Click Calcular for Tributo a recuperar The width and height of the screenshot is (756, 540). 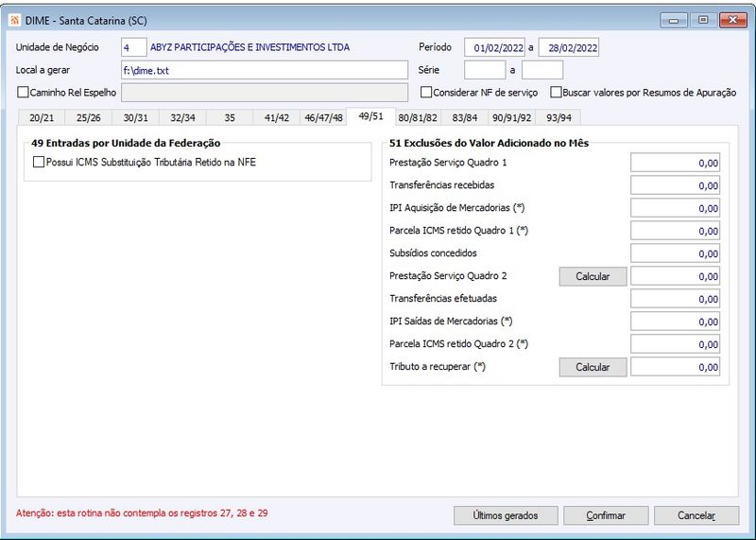tap(593, 367)
